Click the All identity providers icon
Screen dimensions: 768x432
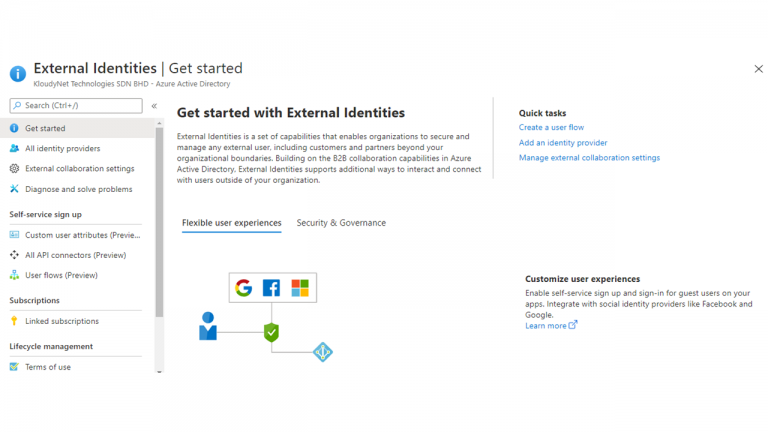point(14,148)
